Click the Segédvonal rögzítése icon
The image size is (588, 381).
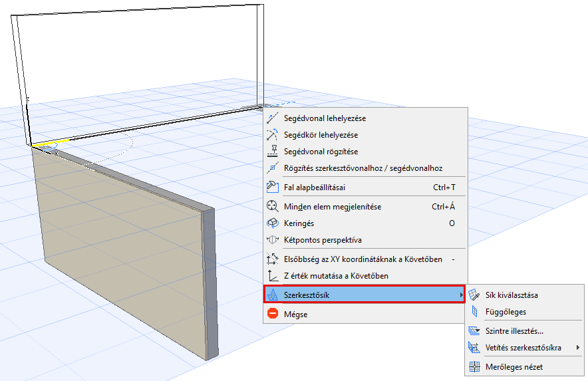pyautogui.click(x=273, y=151)
